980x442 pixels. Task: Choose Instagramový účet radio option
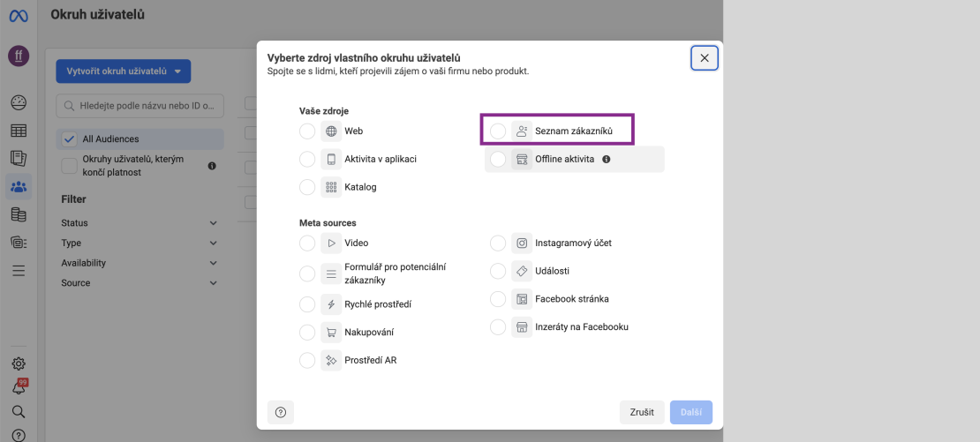(498, 243)
